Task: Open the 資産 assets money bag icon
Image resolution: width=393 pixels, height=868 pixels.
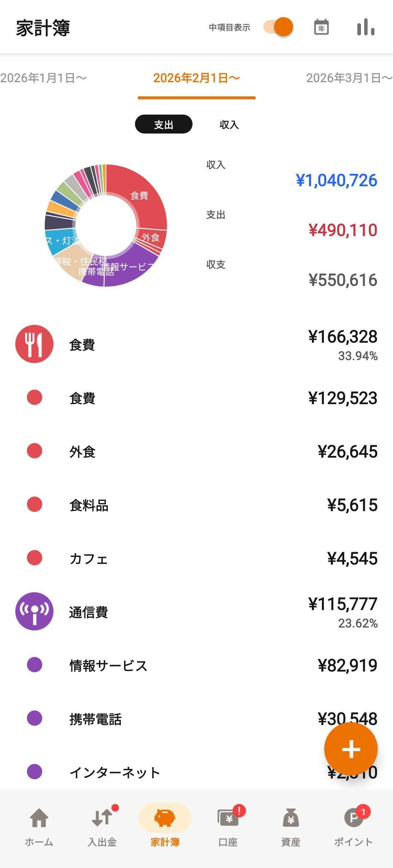Action: [291, 825]
